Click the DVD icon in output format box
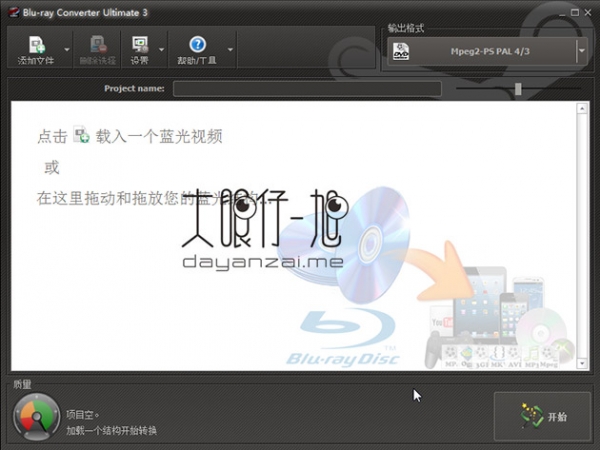Image resolution: width=600 pixels, height=450 pixels. click(401, 51)
